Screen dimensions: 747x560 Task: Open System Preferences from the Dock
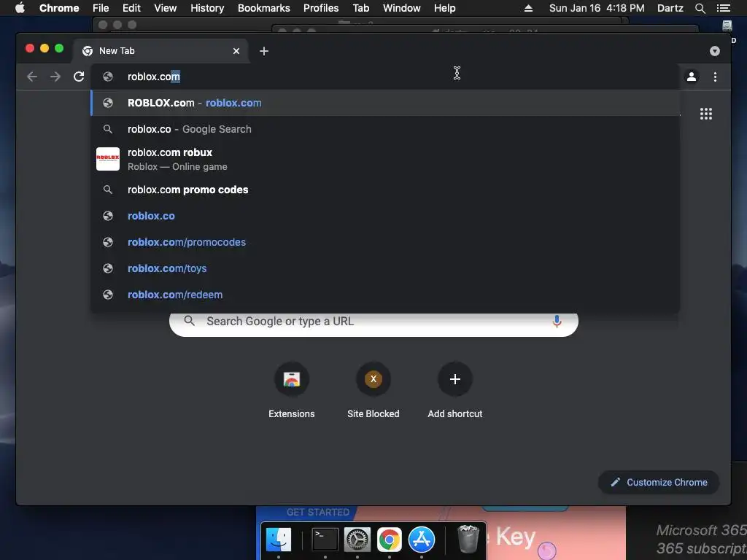357,540
